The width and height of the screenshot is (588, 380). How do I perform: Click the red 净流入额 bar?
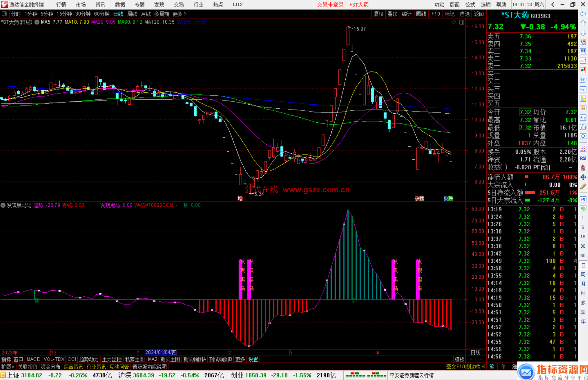click(x=527, y=177)
